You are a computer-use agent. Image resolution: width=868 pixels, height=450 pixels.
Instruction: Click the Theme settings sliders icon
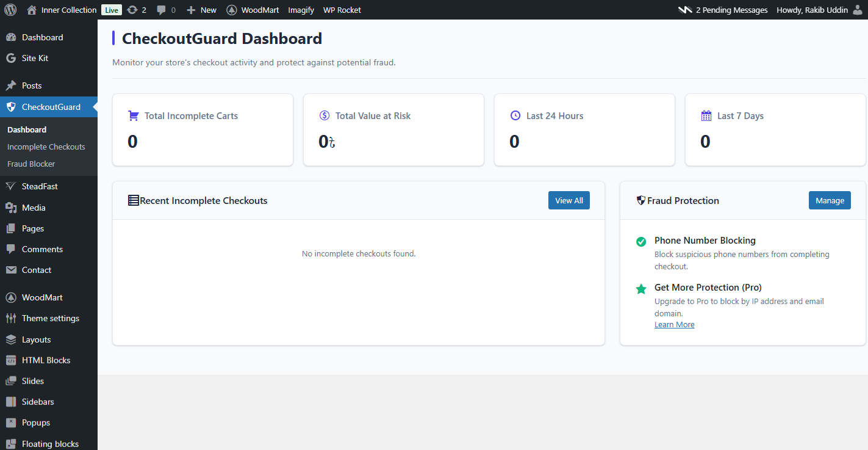pyautogui.click(x=11, y=318)
